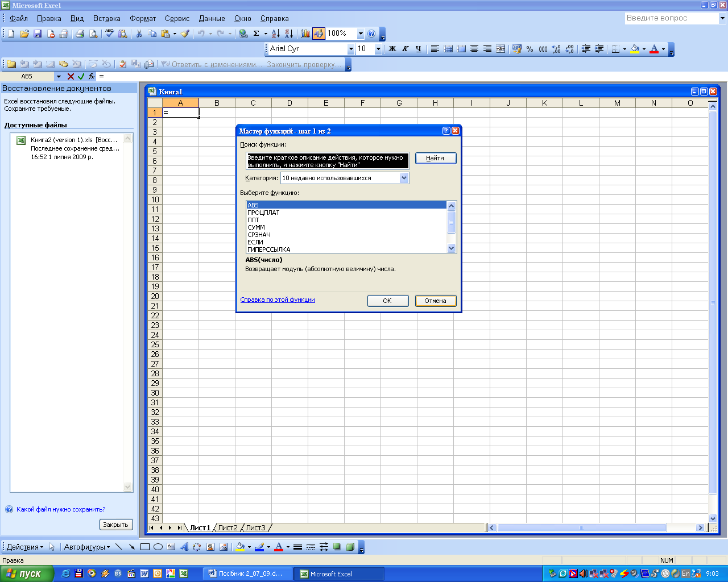The image size is (728, 582).
Task: Click line color brush in drawing toolbar
Action: (x=259, y=547)
